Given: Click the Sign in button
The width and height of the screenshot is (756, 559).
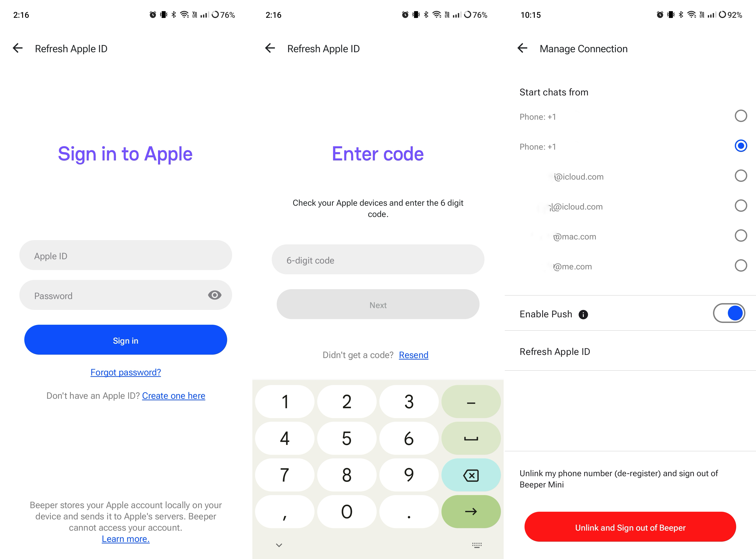Looking at the screenshot, I should [125, 340].
